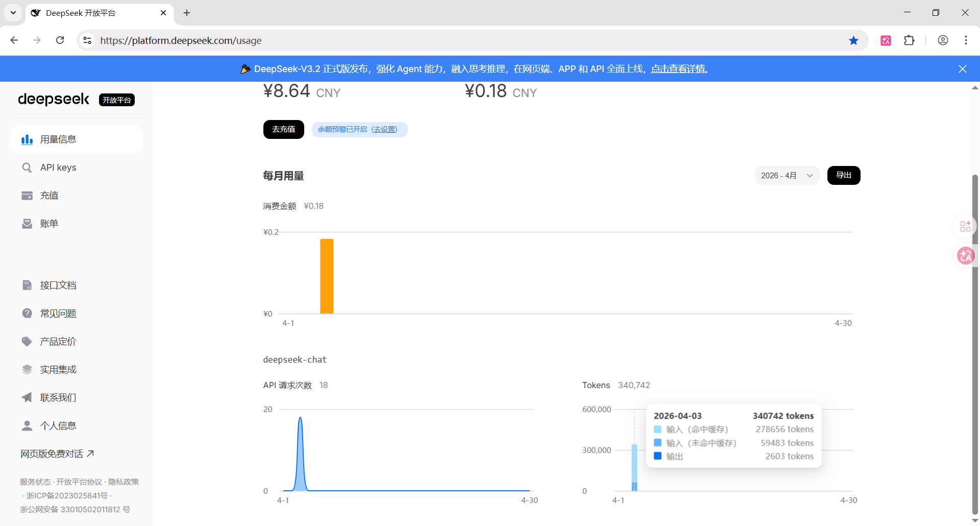Click the 常见问题 question mark icon

27,313
